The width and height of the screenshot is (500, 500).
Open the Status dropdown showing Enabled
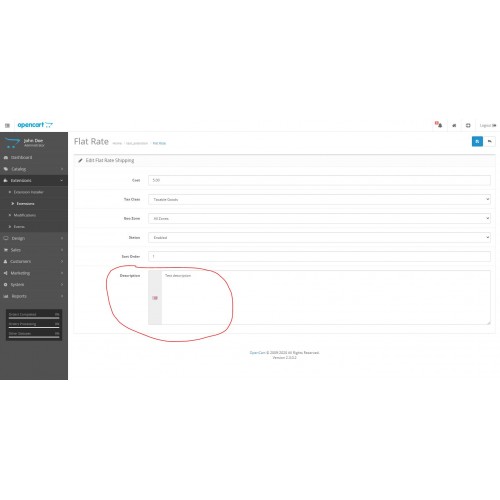319,237
